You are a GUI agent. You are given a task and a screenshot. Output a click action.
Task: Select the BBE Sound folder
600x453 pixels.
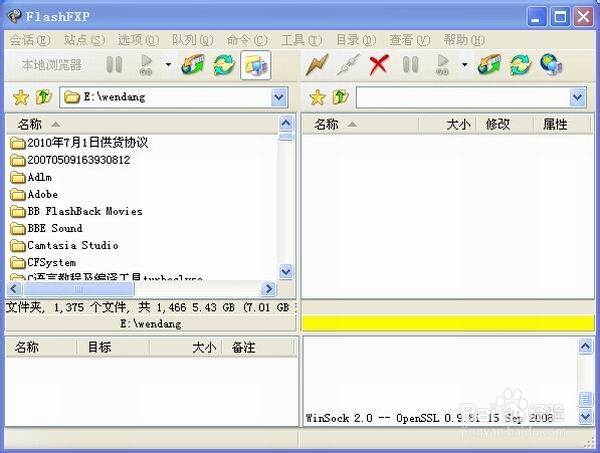pos(46,228)
